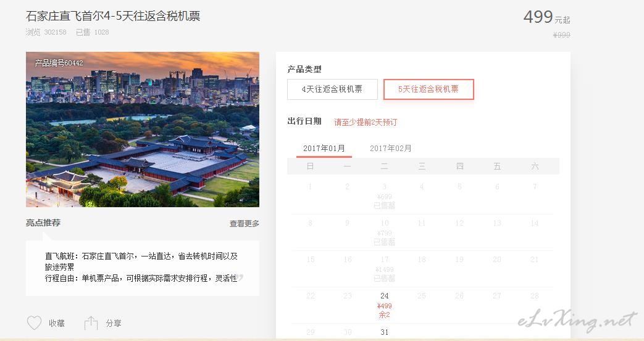Click the 请至少提前2天预订 notice
The width and height of the screenshot is (644, 341).
(366, 122)
